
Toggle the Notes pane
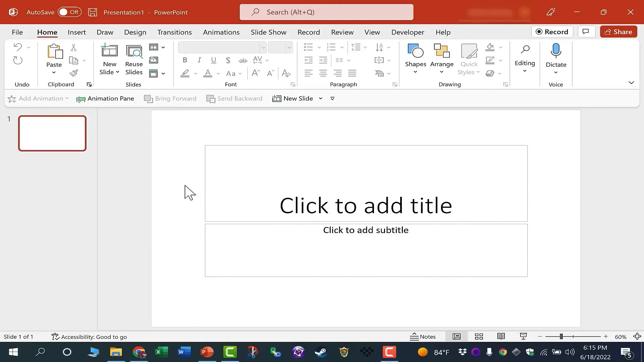pyautogui.click(x=423, y=337)
